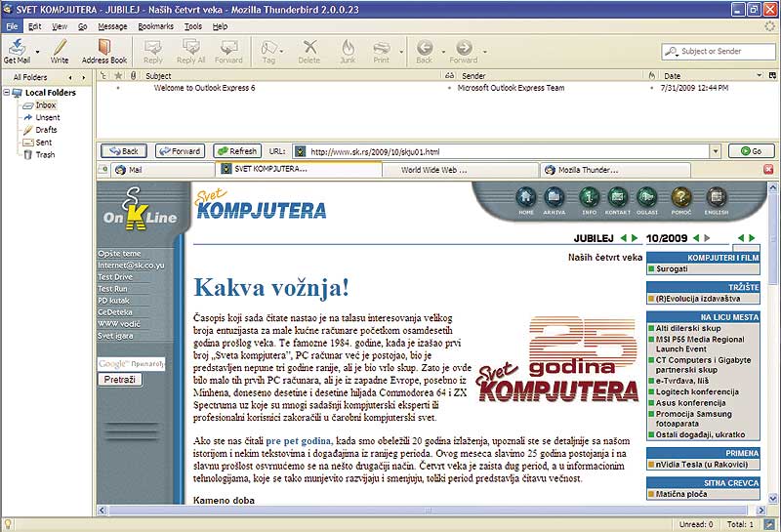The image size is (781, 532).
Task: Collapse the Local Folders tree
Action: [7, 93]
